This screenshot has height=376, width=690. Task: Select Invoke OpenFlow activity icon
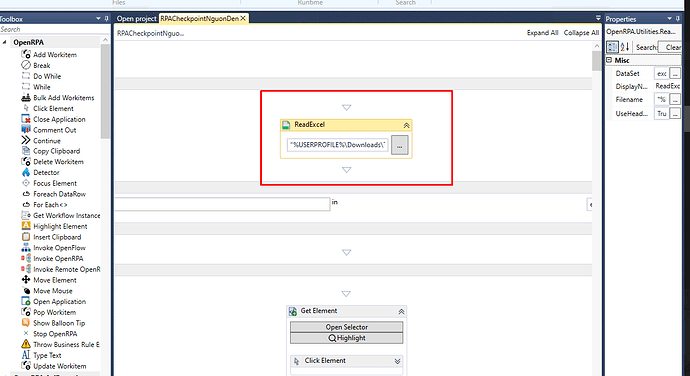[x=26, y=247]
